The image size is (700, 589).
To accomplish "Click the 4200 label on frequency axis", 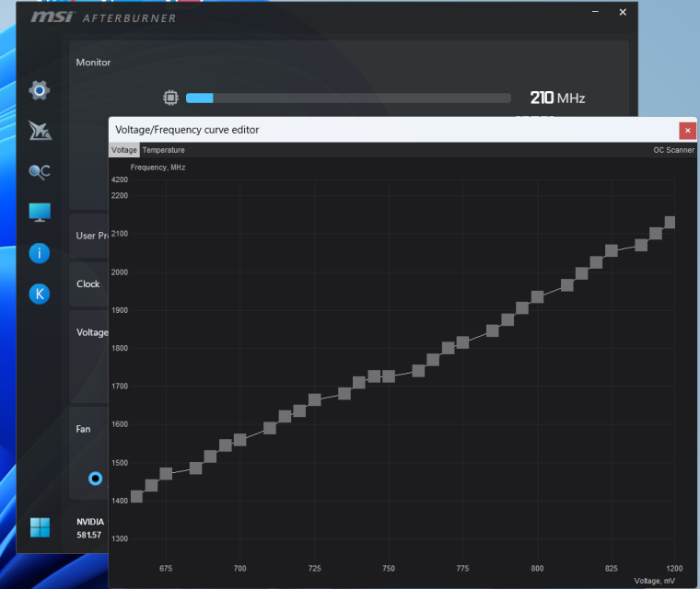I will click(x=120, y=179).
